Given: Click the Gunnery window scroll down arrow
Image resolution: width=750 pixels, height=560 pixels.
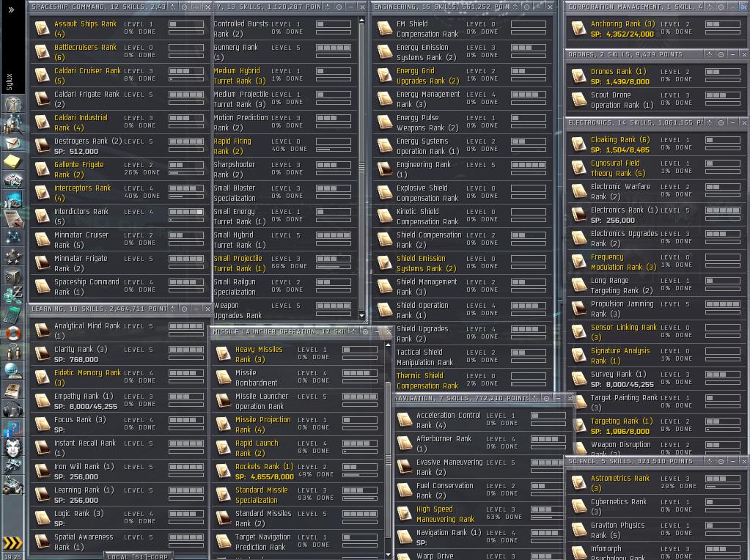Looking at the screenshot, I should [x=361, y=315].
